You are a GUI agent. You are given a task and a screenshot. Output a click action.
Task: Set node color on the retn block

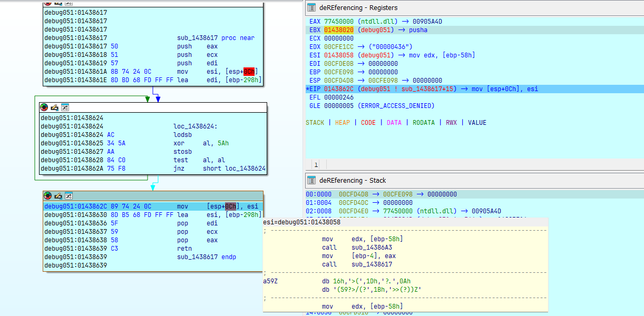pos(48,195)
